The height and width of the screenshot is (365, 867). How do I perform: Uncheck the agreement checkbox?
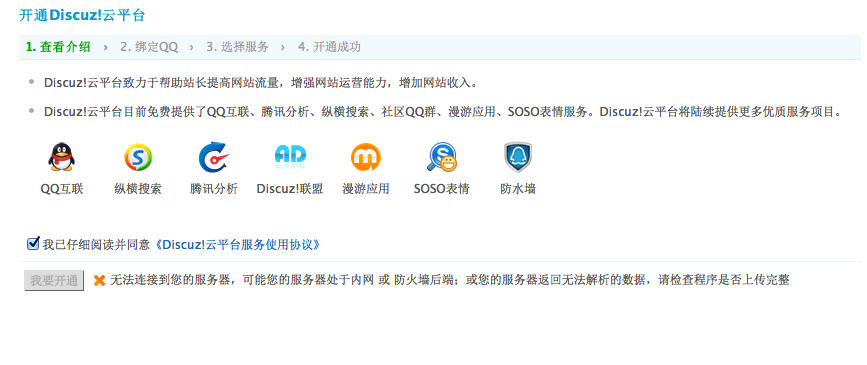tap(33, 243)
